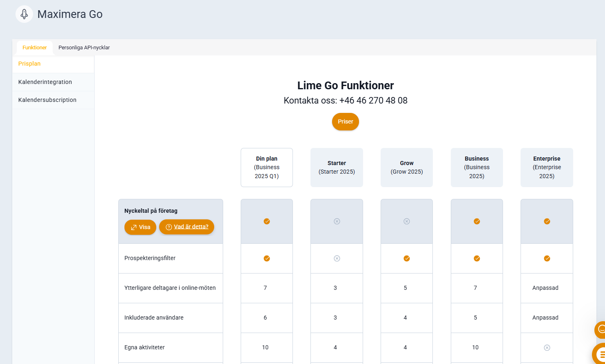605x364 pixels.
Task: Go to Kalendersubscription in the sidebar
Action: pos(53,100)
